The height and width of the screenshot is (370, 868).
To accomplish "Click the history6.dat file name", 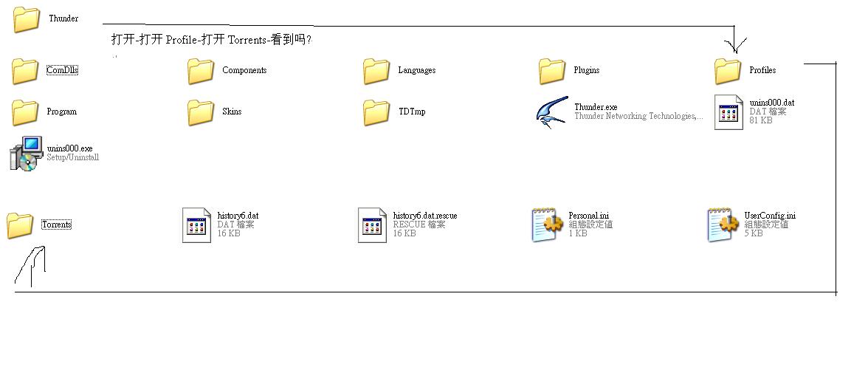I will pos(238,216).
